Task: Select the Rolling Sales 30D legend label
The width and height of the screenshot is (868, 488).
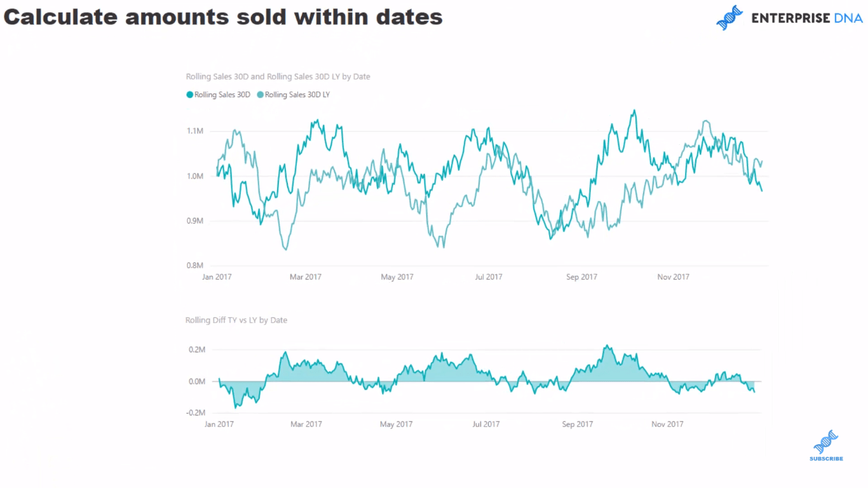Action: point(222,95)
